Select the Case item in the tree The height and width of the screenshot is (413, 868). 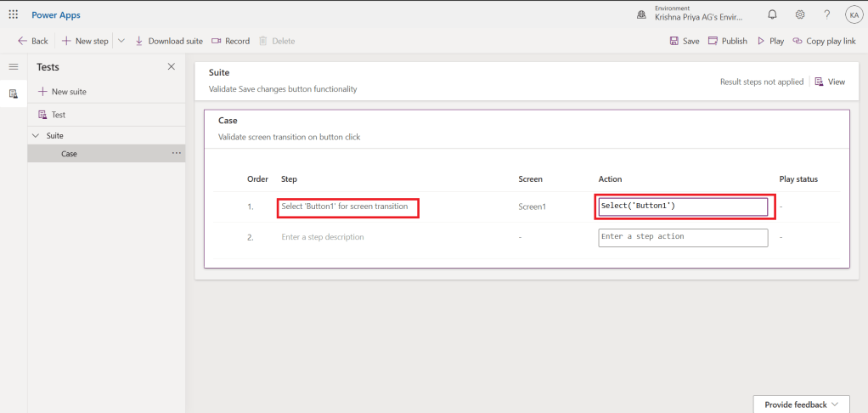[x=70, y=154]
